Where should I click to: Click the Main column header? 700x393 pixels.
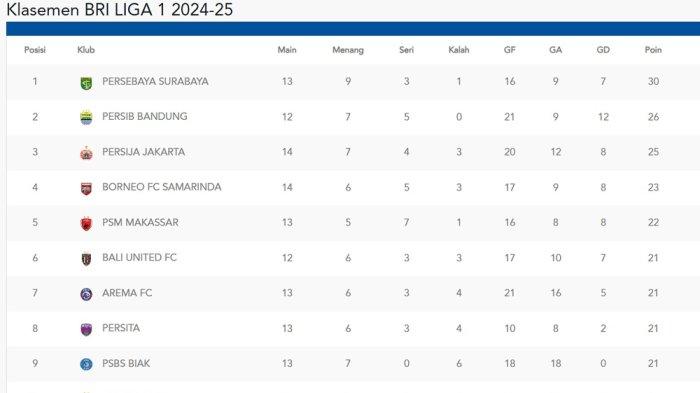pyautogui.click(x=287, y=50)
